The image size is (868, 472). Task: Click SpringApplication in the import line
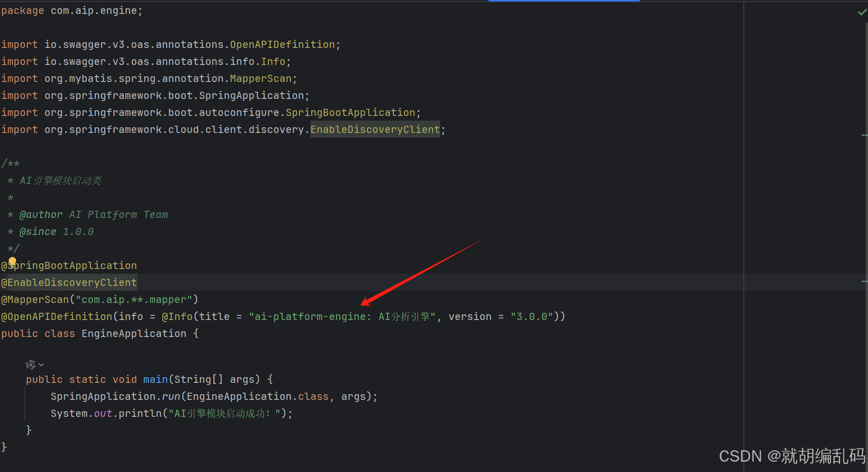pos(252,95)
